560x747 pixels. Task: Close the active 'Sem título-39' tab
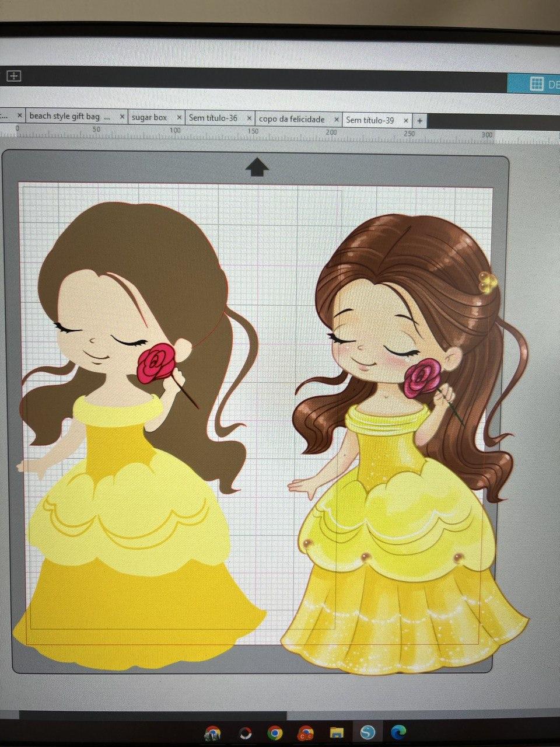[405, 120]
